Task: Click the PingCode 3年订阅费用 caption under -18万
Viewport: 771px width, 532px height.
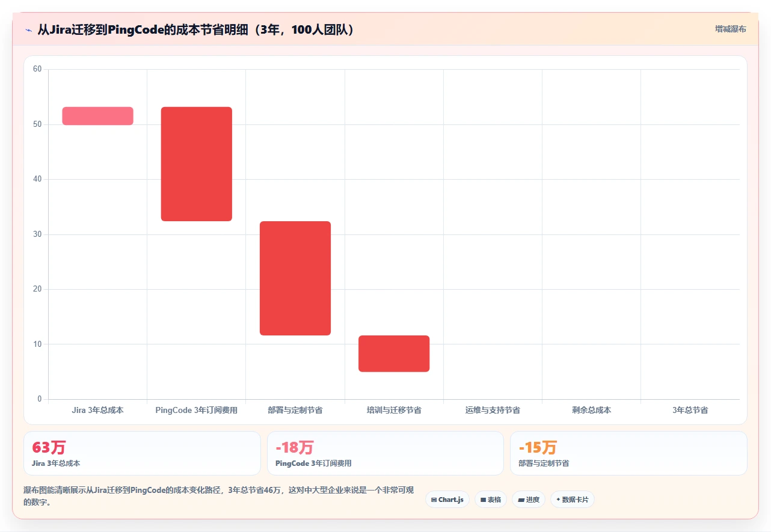Action: (x=313, y=463)
